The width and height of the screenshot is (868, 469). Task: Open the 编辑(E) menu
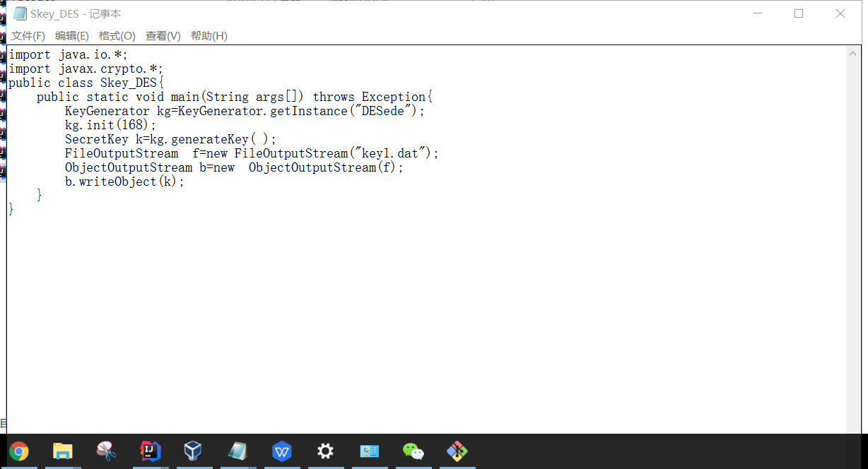pos(72,36)
